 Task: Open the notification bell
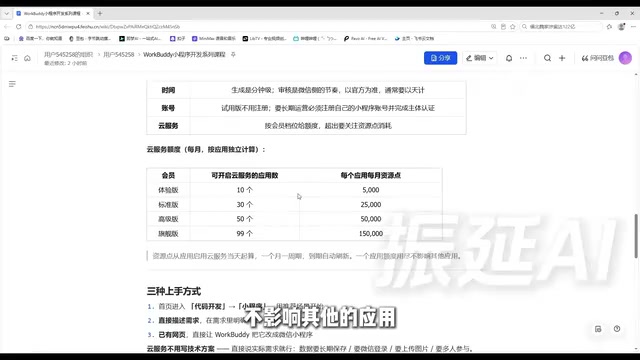point(509,58)
